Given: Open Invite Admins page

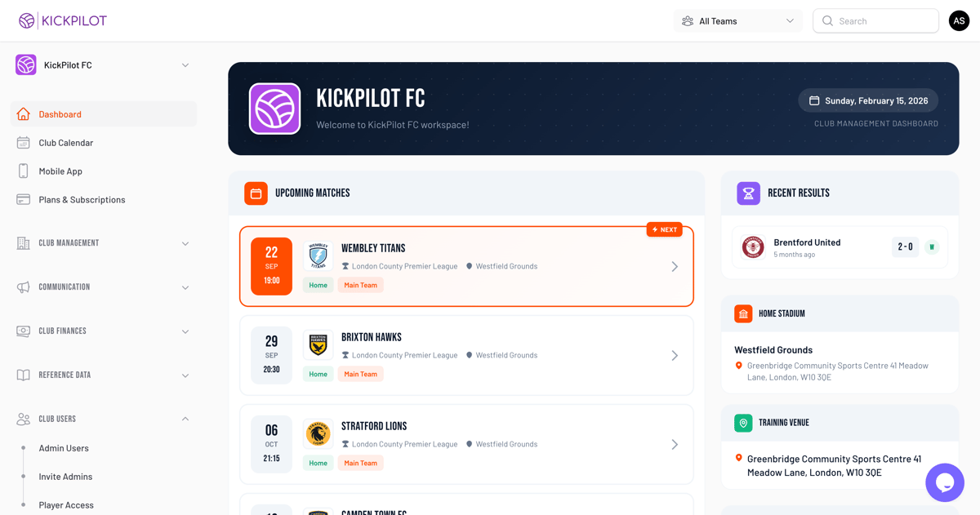Looking at the screenshot, I should click(x=65, y=477).
